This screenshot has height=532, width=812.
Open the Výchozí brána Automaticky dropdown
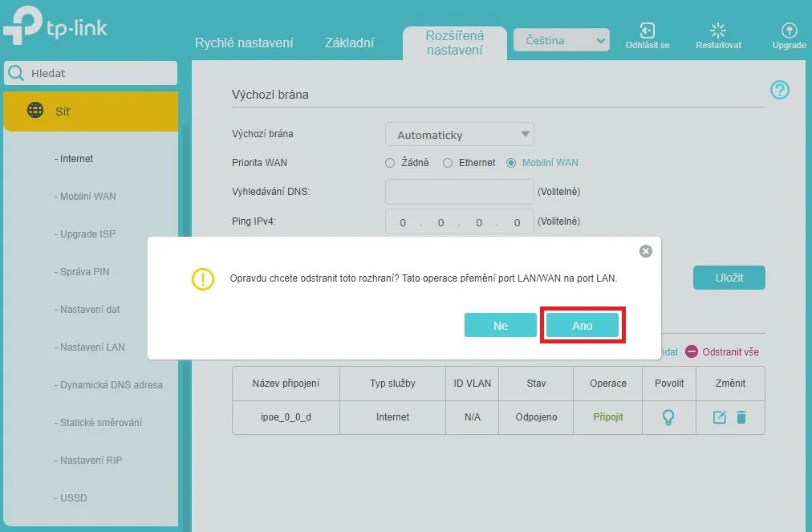point(460,135)
